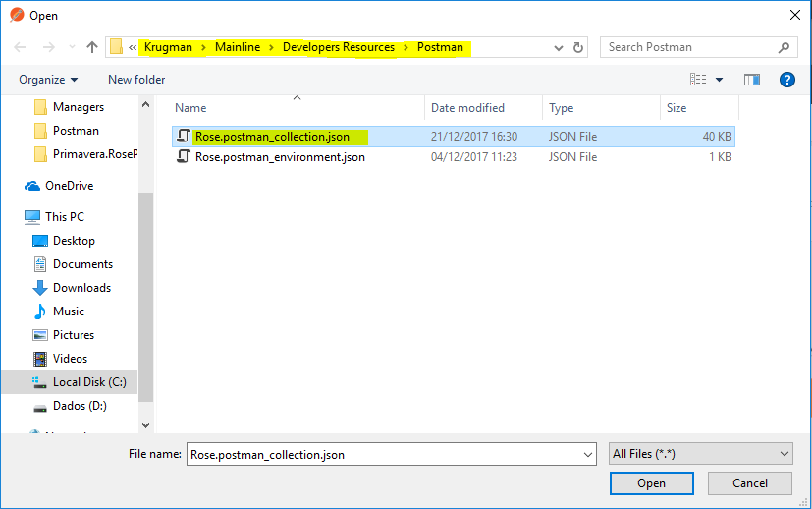Click the Rose.postman_environment.json file icon
Image resolution: width=812 pixels, height=509 pixels.
[184, 156]
